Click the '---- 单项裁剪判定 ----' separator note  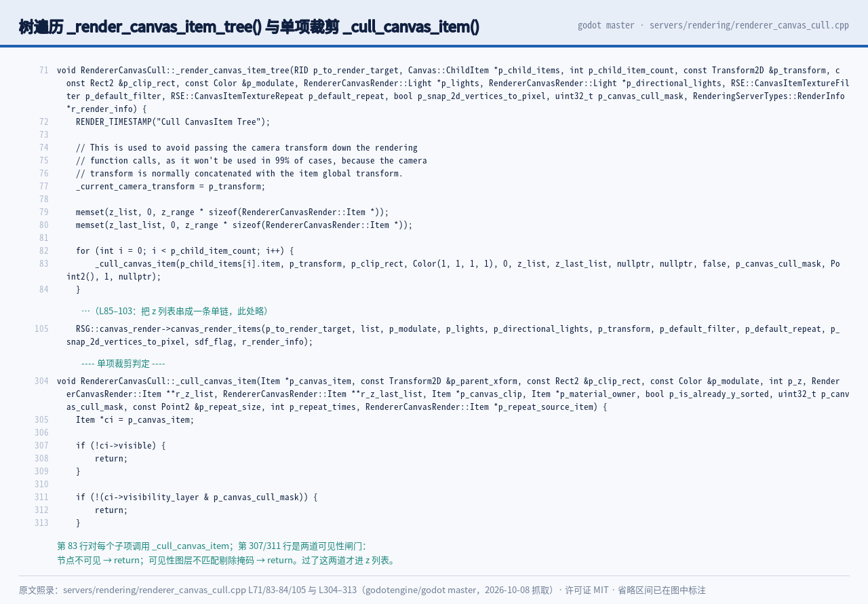click(x=123, y=364)
